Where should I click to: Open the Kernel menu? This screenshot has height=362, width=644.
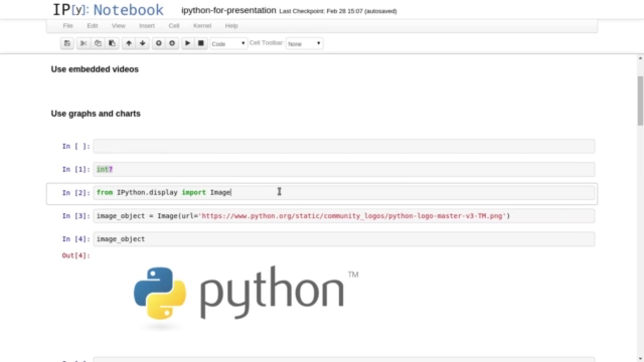coord(202,26)
